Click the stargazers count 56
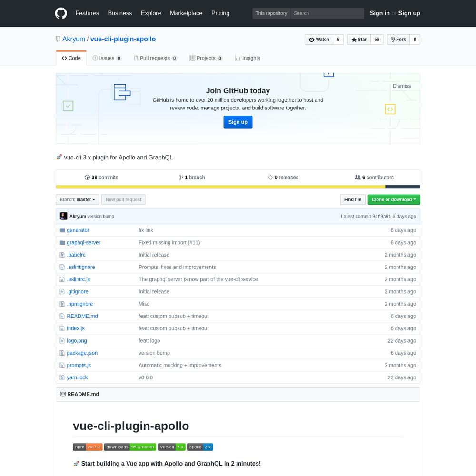The width and height of the screenshot is (476, 476). 377,40
